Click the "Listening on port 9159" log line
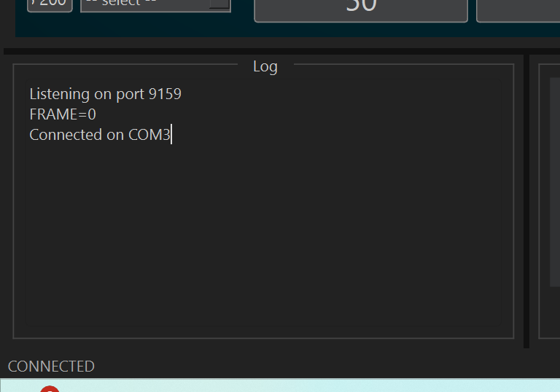This screenshot has width=560, height=392. 105,94
